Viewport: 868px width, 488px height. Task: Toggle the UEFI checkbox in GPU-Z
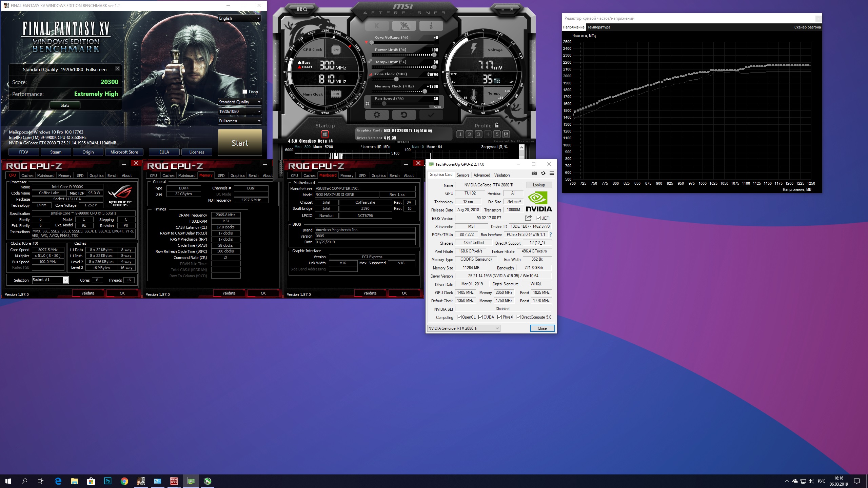(x=538, y=218)
